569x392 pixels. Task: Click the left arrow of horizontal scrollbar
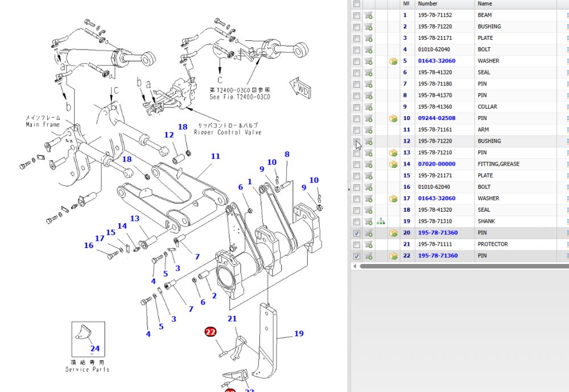[x=354, y=266]
